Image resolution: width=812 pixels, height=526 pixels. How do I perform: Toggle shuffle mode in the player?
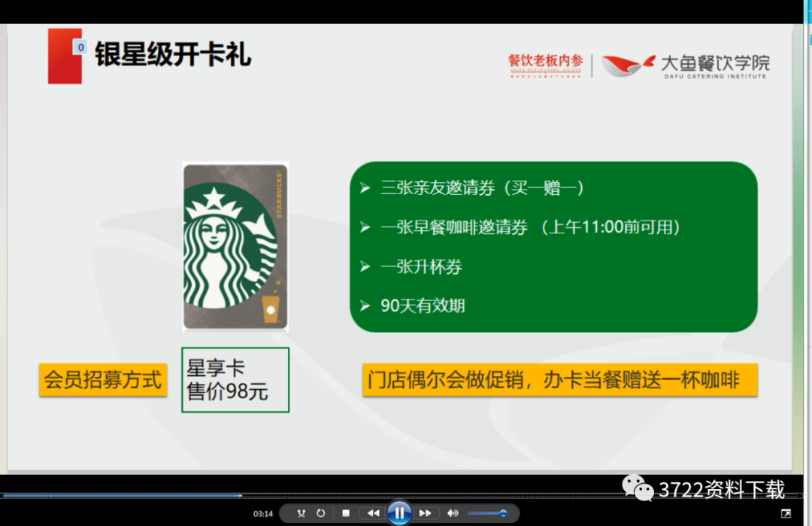coord(301,513)
